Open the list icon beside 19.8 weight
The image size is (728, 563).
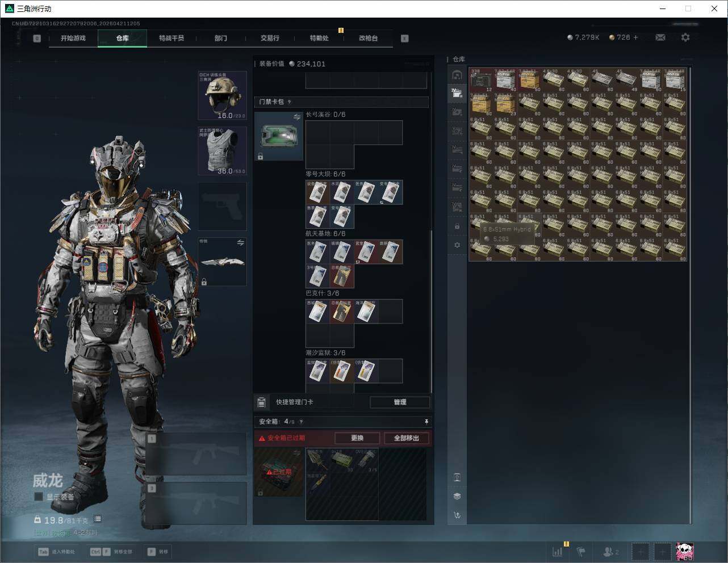pyautogui.click(x=98, y=519)
